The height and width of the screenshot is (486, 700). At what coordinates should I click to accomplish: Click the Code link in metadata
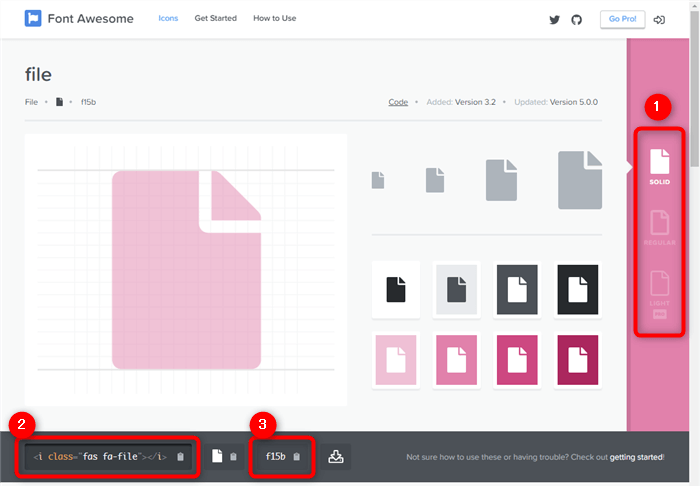coord(398,102)
